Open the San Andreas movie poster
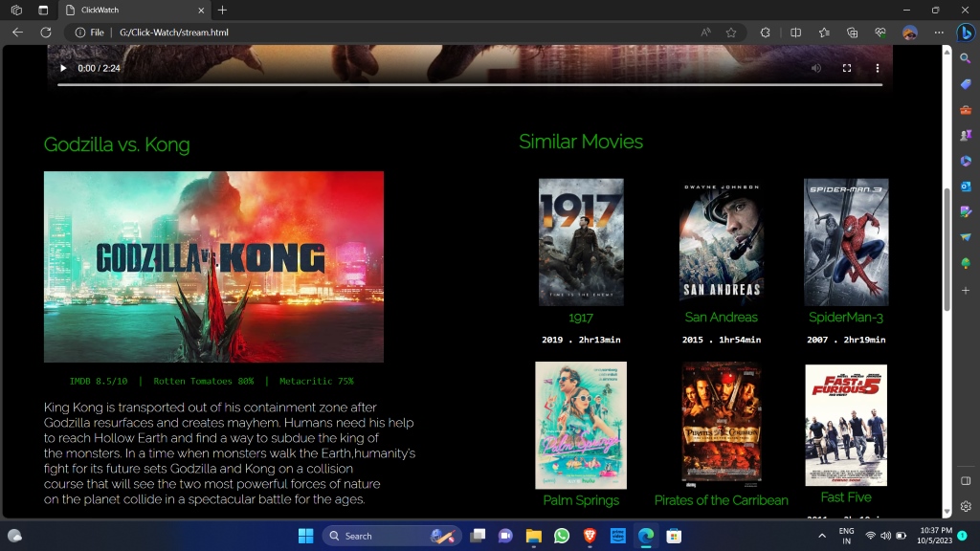This screenshot has width=980, height=551. point(722,242)
